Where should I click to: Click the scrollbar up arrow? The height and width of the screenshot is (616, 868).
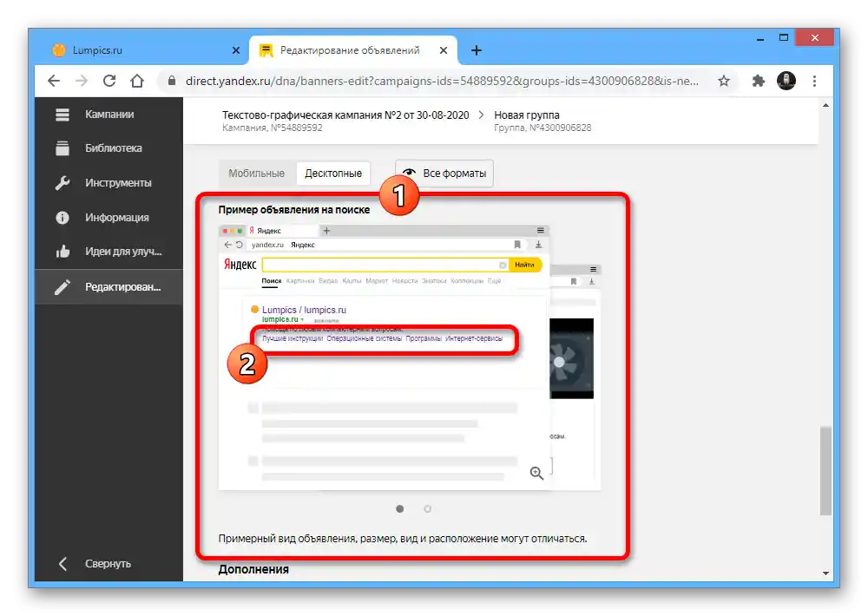pos(826,105)
